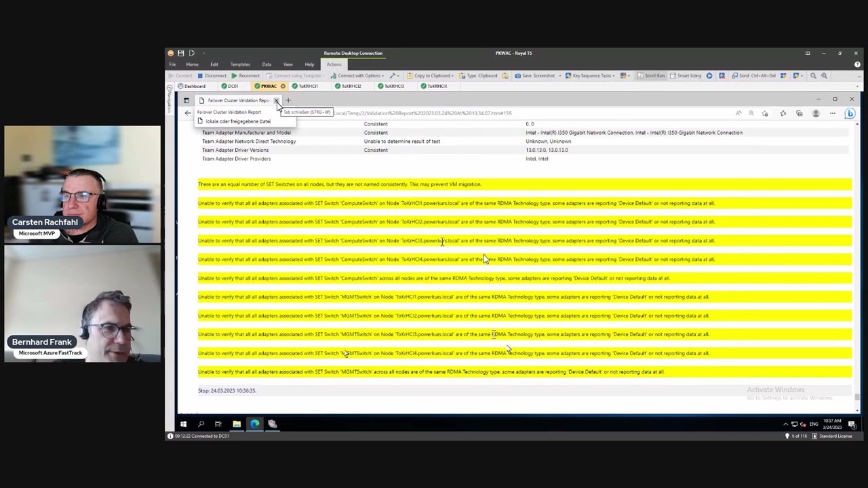Go back with the browser back arrow
The image size is (868, 488).
[x=188, y=113]
